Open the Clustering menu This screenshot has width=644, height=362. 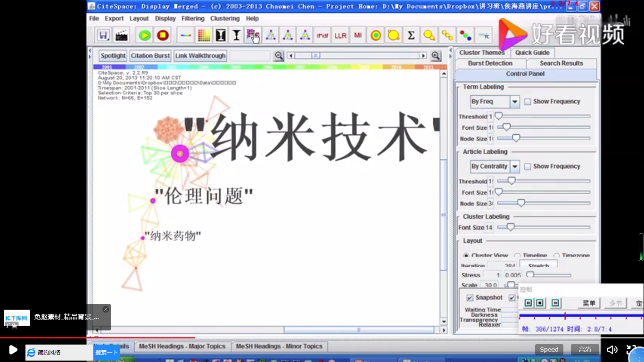tap(225, 18)
